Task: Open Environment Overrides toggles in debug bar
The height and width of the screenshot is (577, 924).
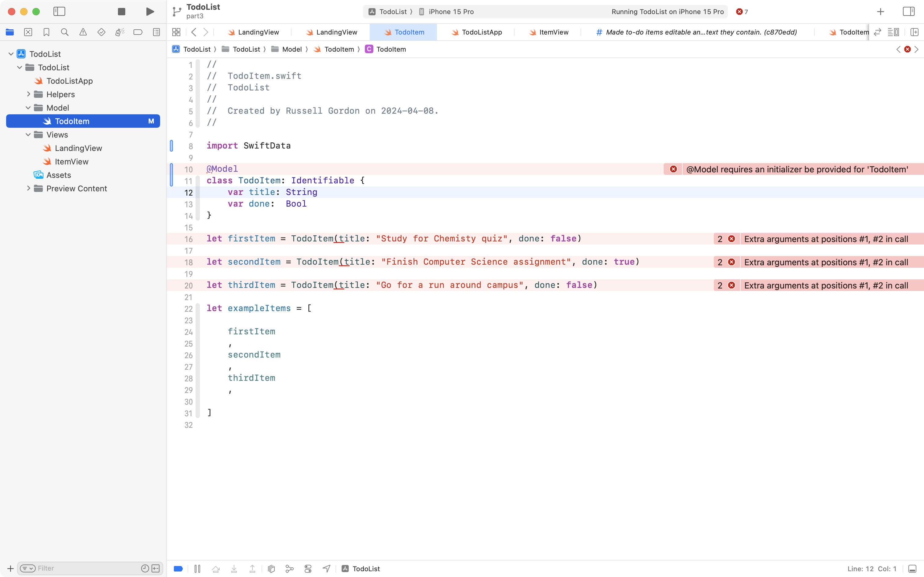Action: pos(308,568)
